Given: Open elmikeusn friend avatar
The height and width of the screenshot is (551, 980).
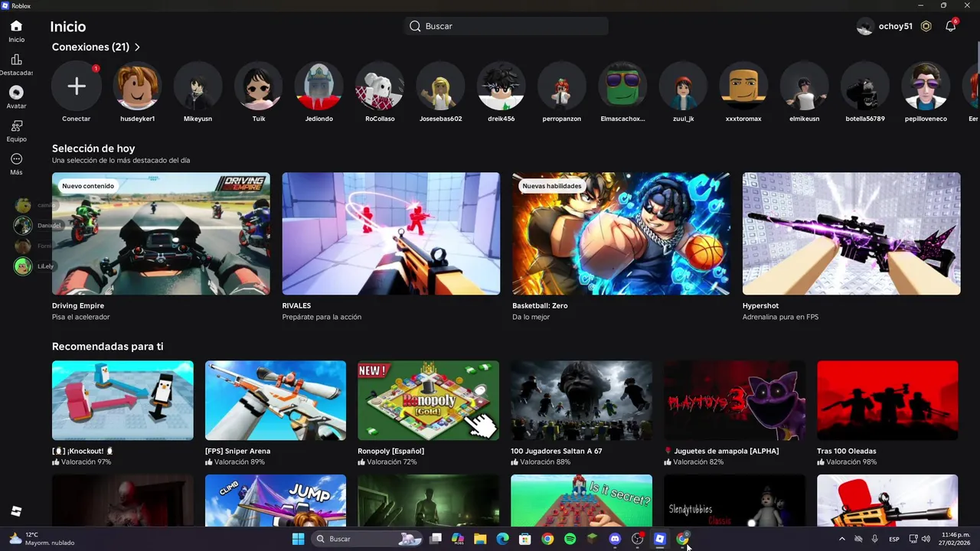Looking at the screenshot, I should pyautogui.click(x=805, y=86).
